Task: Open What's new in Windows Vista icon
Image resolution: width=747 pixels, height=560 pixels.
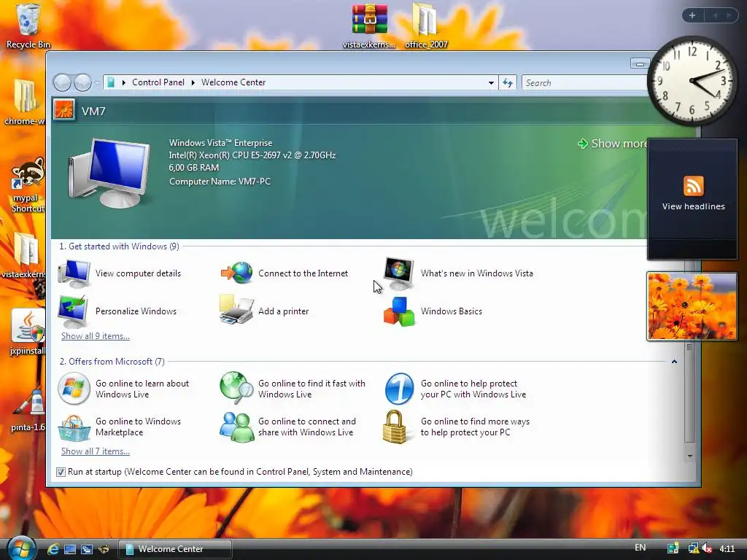Action: [x=399, y=273]
